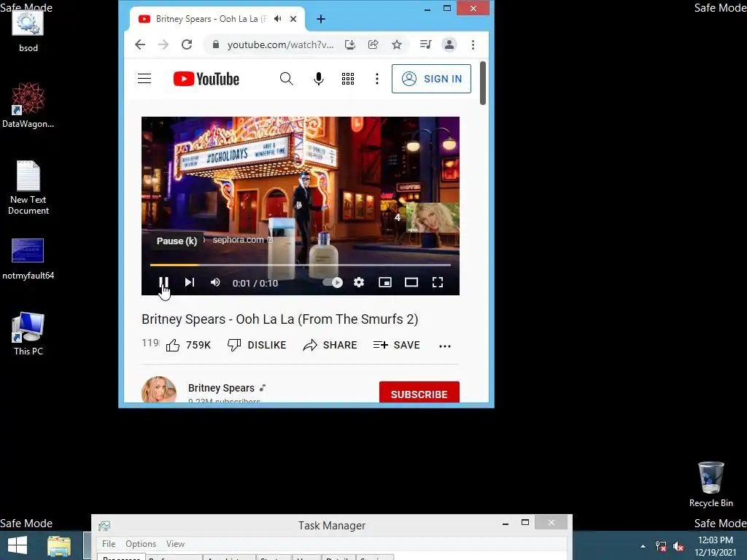Image resolution: width=747 pixels, height=560 pixels.
Task: Select bsod desktop icon
Action: coord(28,31)
